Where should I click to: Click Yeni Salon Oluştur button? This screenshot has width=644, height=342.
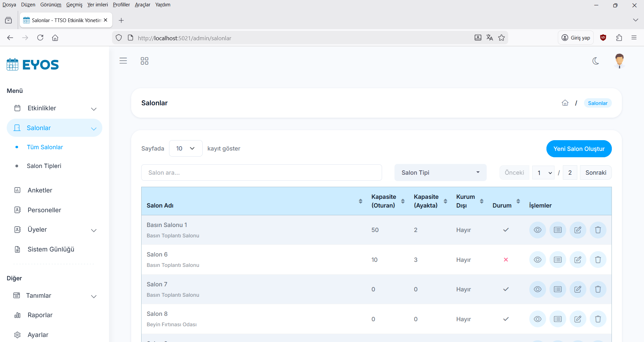coord(579,149)
